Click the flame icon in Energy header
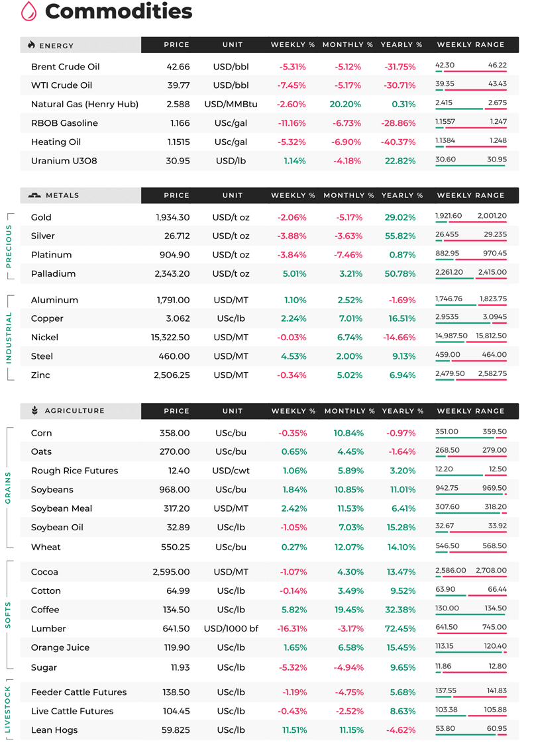 (x=31, y=45)
